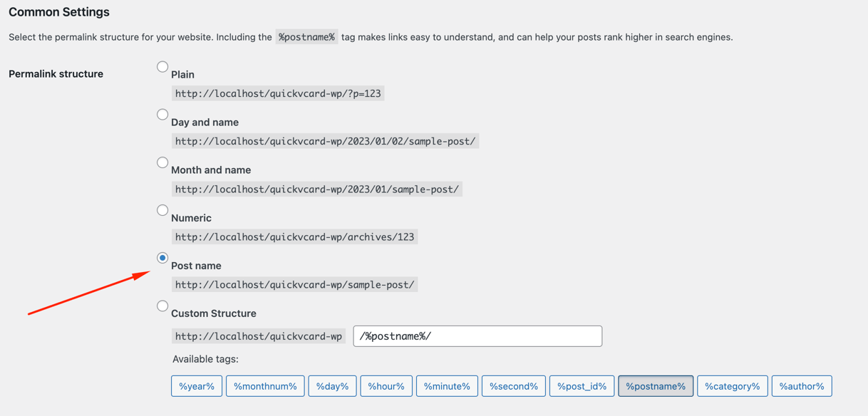Choose the Day and name radio option
This screenshot has width=868, height=416.
click(162, 115)
